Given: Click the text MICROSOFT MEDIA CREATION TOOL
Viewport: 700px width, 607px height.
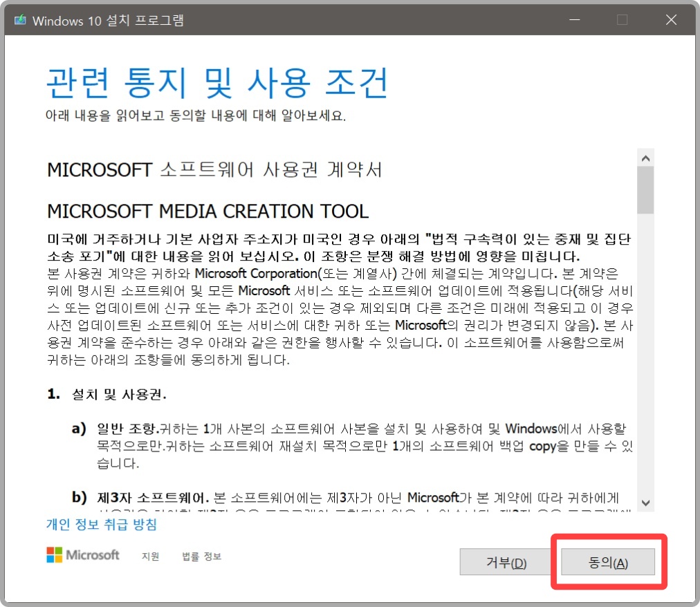Looking at the screenshot, I should (x=208, y=212).
